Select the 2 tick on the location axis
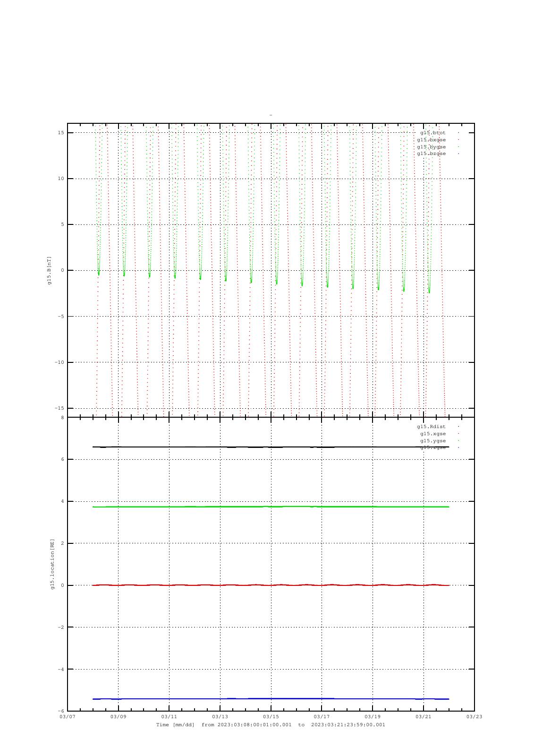534x756 pixels. pos(62,543)
